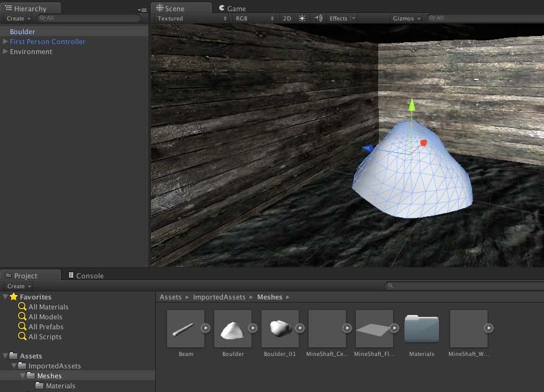Screen dimensions: 544x392
Task: Toggle Effects in scene view
Action: coord(338,19)
